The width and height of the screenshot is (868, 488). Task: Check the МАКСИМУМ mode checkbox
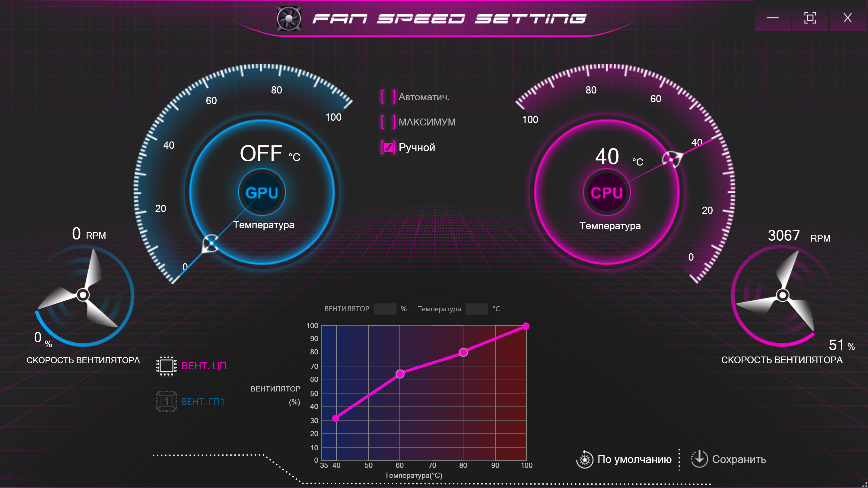point(388,122)
